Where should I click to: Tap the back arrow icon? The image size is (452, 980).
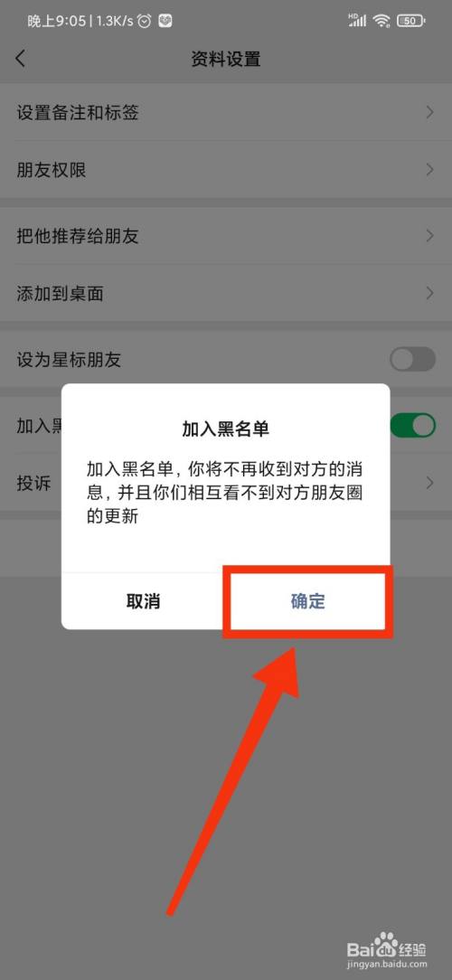(21, 59)
